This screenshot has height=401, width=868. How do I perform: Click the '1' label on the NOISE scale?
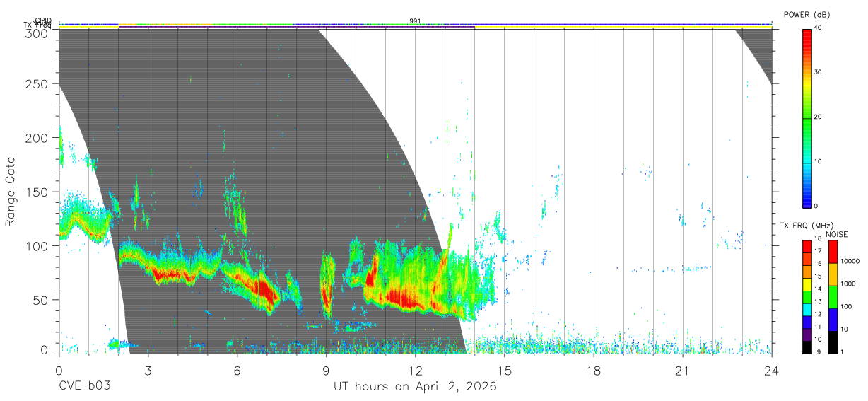pyautogui.click(x=842, y=351)
